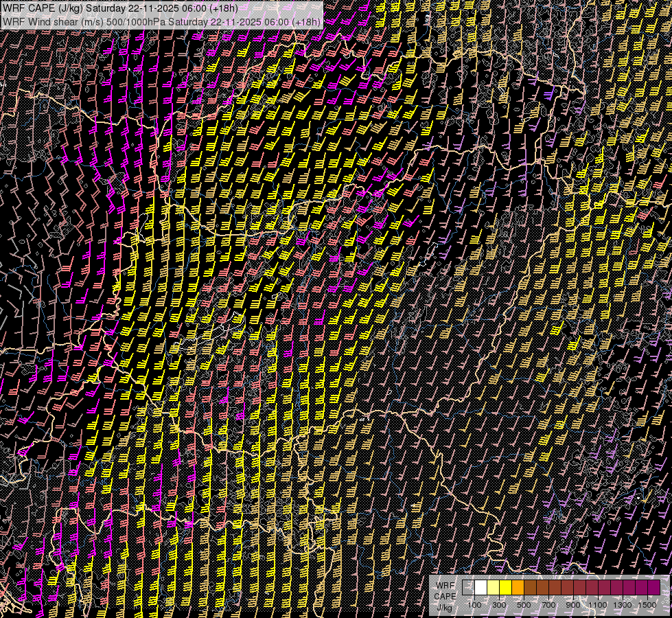This screenshot has width=672, height=618.
Task: Select the bright yellow CAPE legend swatch
Action: click(505, 587)
